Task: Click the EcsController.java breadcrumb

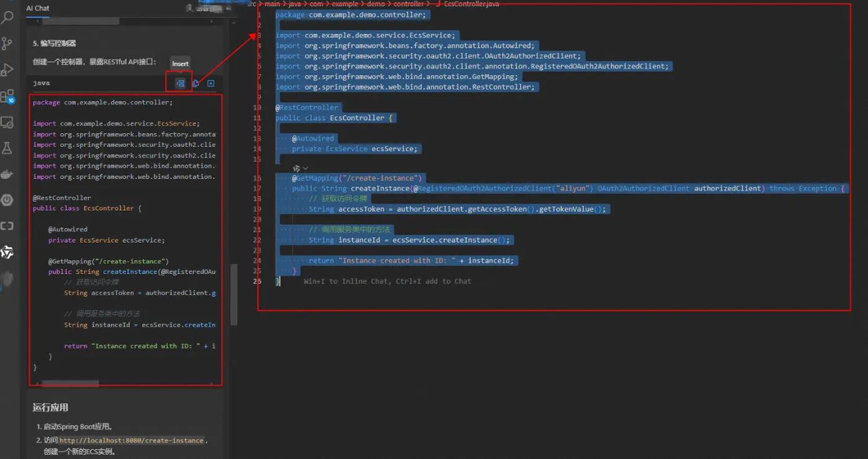Action: coord(471,4)
